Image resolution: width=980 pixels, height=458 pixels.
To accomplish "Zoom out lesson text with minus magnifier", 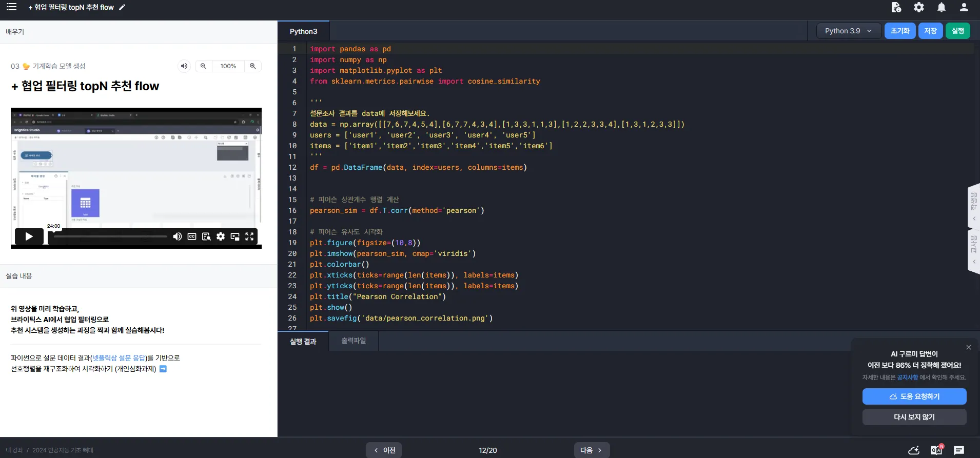I will pos(203,66).
